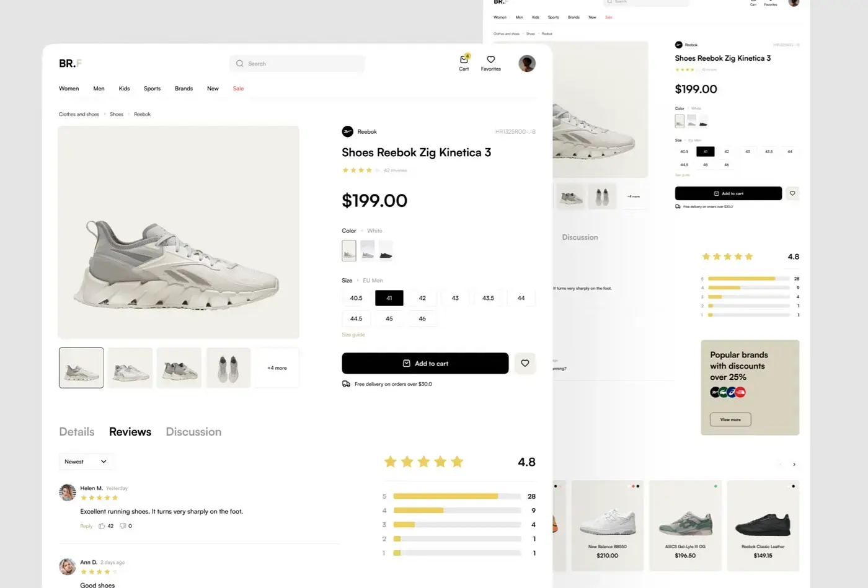Click the Reebok brand logo
The width and height of the screenshot is (868, 588).
tap(348, 131)
